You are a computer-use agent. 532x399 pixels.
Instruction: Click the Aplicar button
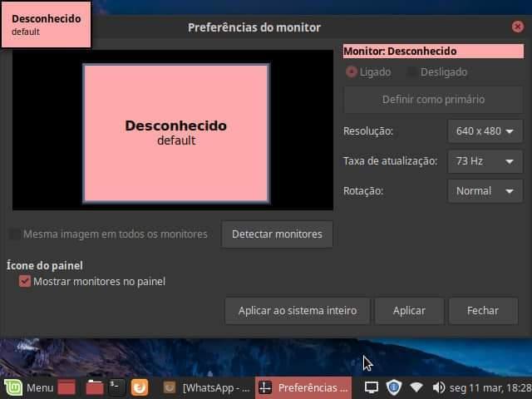409,311
